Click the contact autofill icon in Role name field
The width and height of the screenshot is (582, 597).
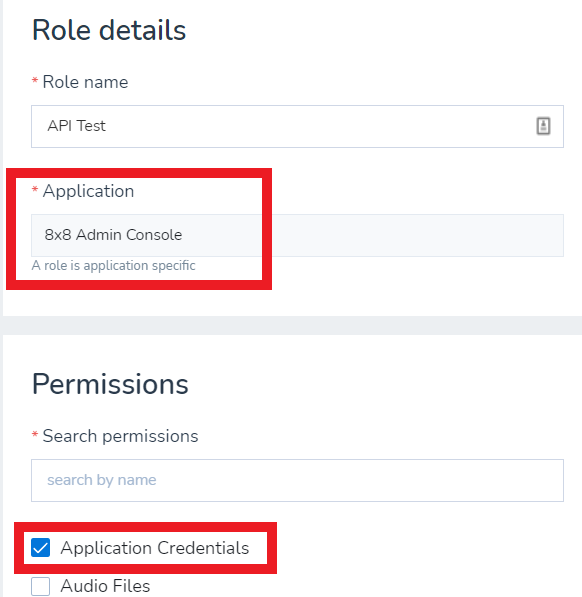tap(543, 126)
